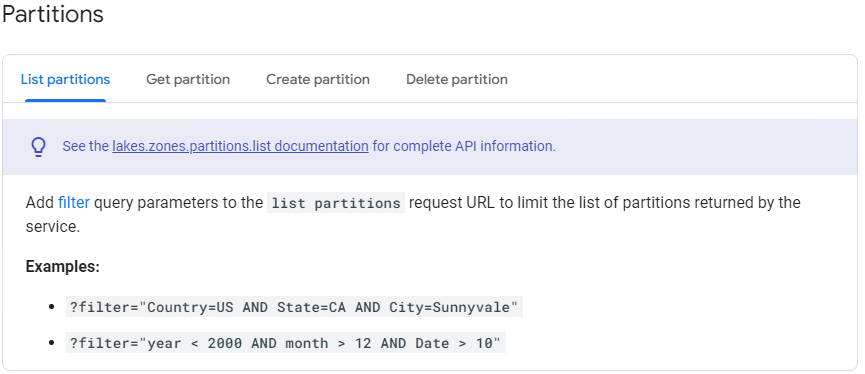Viewport: 865px width, 374px height.
Task: Click the bold Examples: label
Action: coord(62,267)
